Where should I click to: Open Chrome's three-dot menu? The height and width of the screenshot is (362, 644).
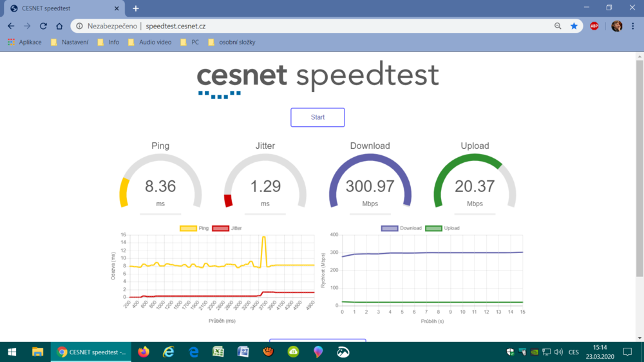click(634, 26)
